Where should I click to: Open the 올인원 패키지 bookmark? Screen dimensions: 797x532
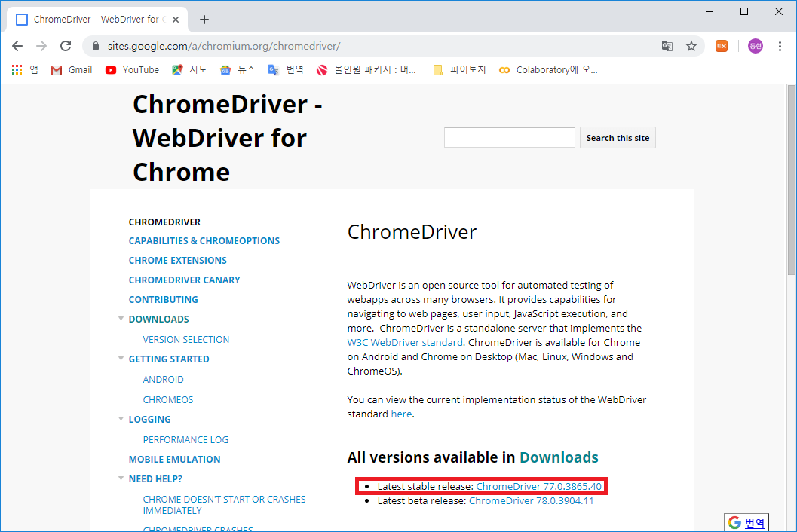[x=366, y=69]
